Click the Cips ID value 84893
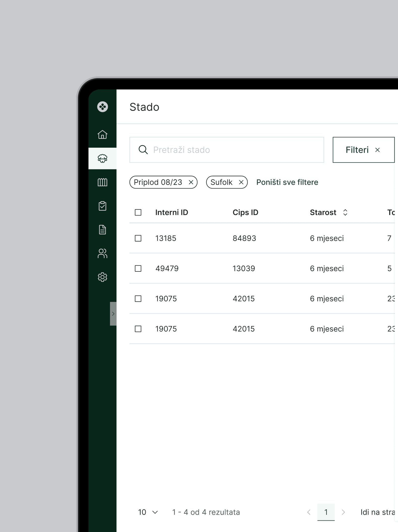Viewport: 398px width, 532px height. [x=244, y=238]
